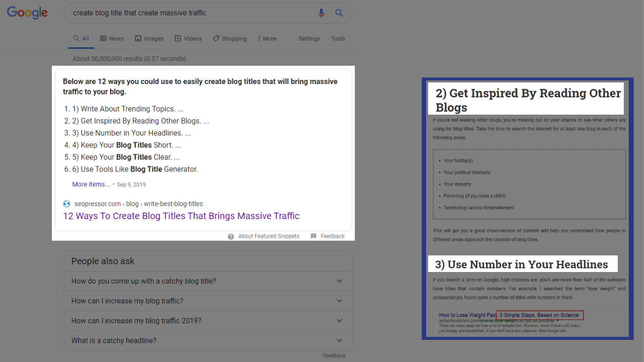644x362 pixels.
Task: Open the About Featured Snippets link
Action: click(269, 236)
